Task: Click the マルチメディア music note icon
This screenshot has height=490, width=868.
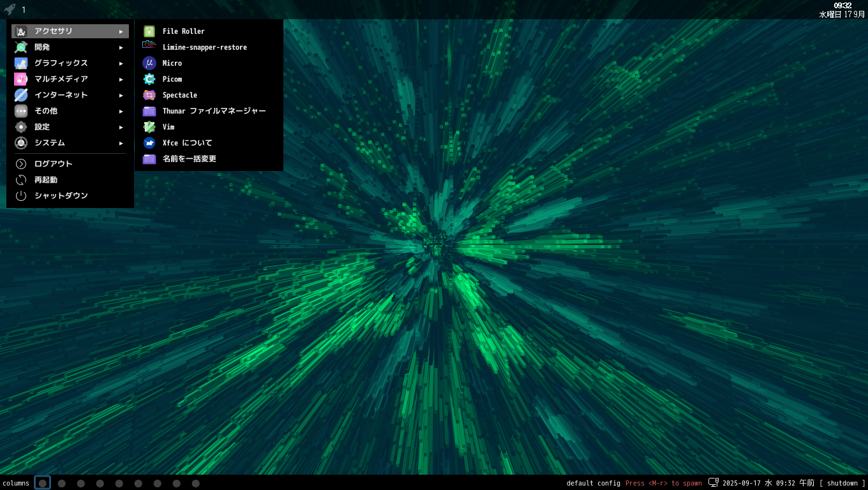Action: (21, 79)
